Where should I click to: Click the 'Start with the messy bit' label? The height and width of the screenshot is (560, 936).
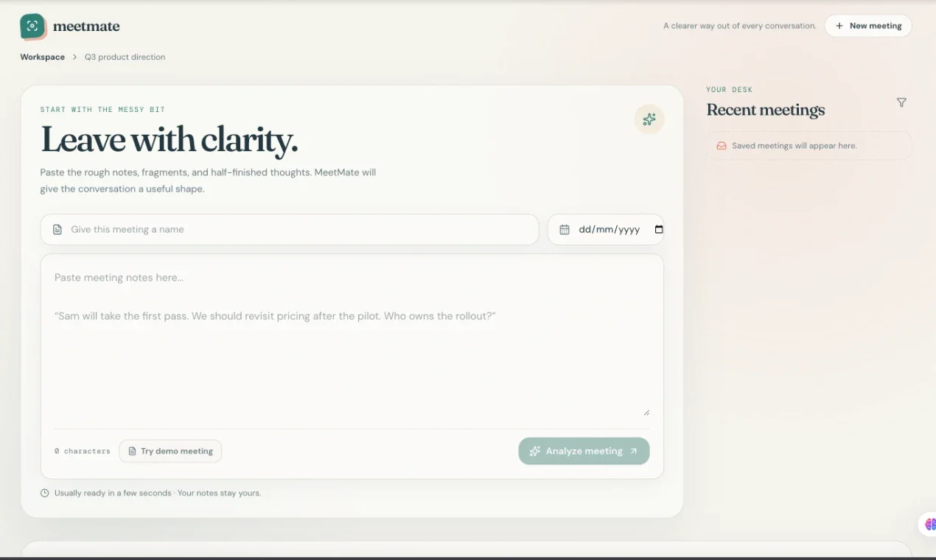coord(102,110)
